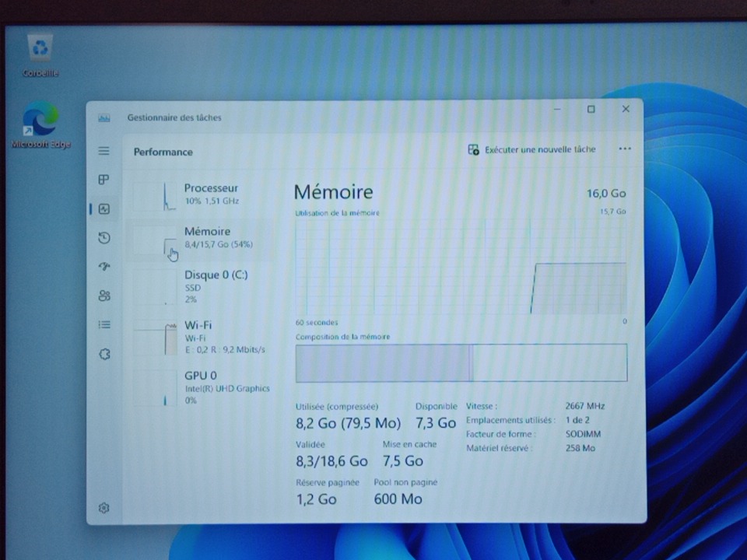Open the Task Manager hamburger navigation menu
Image resolution: width=747 pixels, height=560 pixels.
(103, 151)
